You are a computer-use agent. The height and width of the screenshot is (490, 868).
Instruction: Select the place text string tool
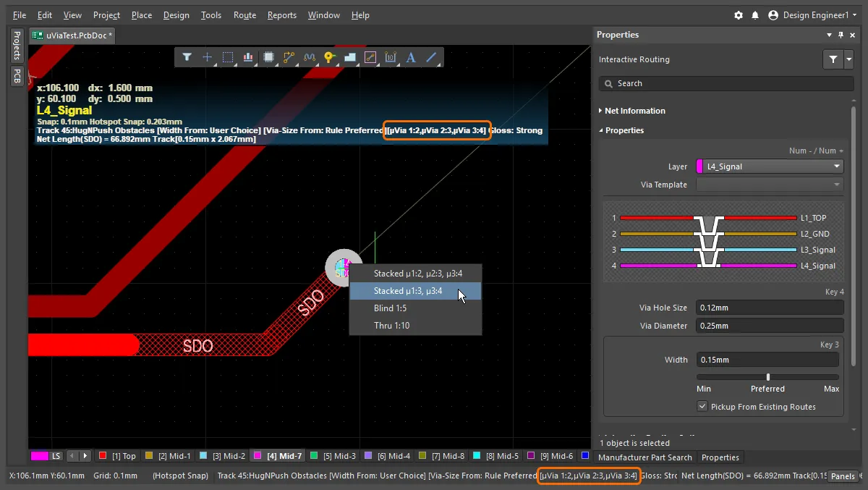411,57
